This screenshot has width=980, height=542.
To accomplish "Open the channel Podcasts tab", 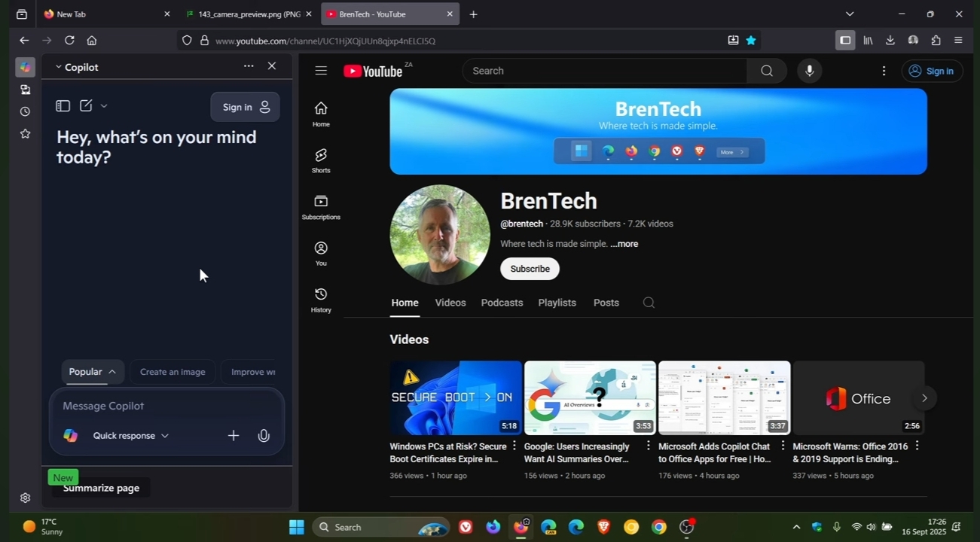I will (x=502, y=303).
